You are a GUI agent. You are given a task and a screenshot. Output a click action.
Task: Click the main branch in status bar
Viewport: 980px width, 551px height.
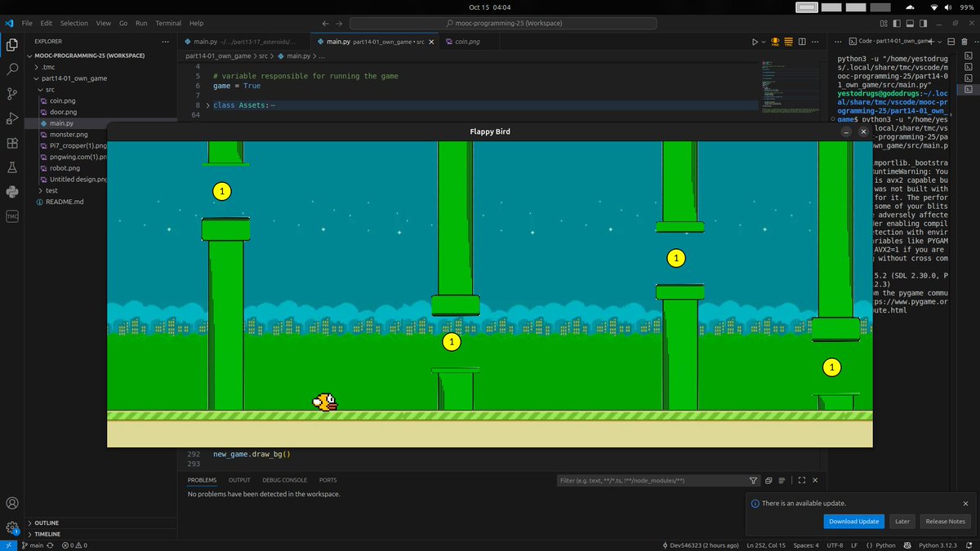pos(33,544)
